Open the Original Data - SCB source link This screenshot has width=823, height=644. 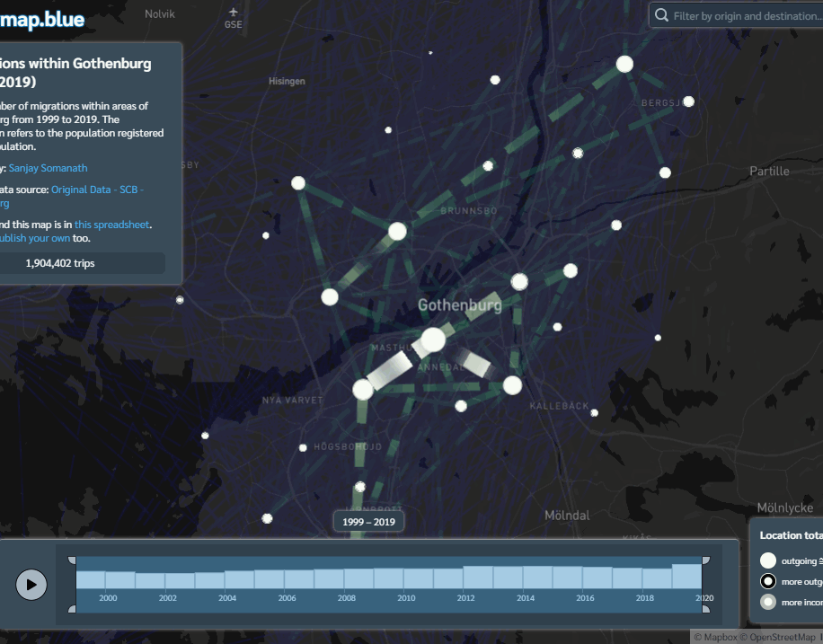pyautogui.click(x=97, y=190)
